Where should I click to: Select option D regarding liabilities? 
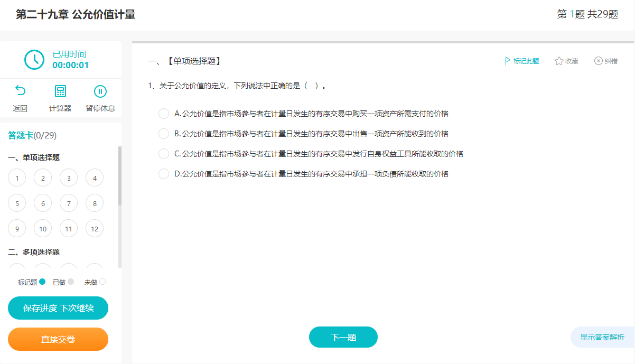click(164, 173)
